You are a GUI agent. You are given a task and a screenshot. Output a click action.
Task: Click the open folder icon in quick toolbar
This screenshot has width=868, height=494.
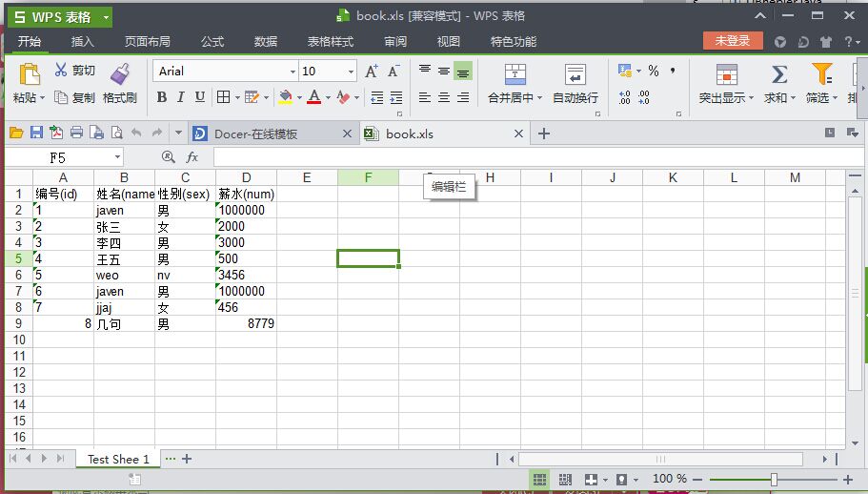[16, 133]
